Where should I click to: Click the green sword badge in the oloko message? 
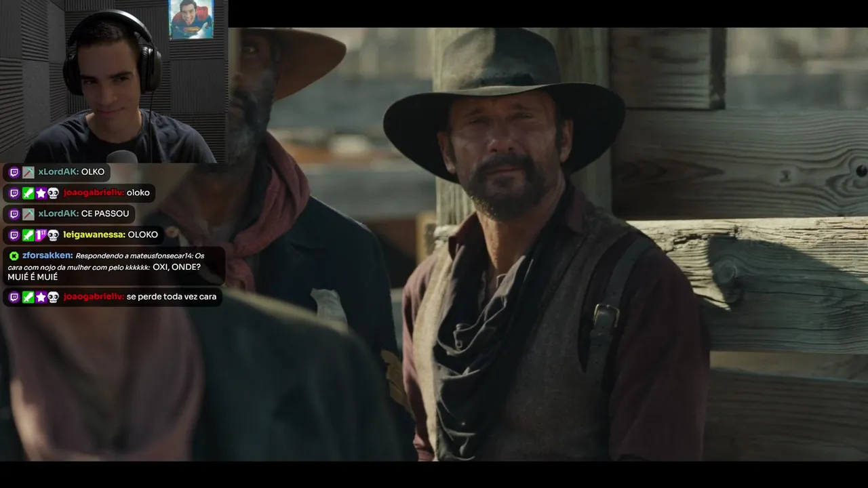[x=28, y=193]
